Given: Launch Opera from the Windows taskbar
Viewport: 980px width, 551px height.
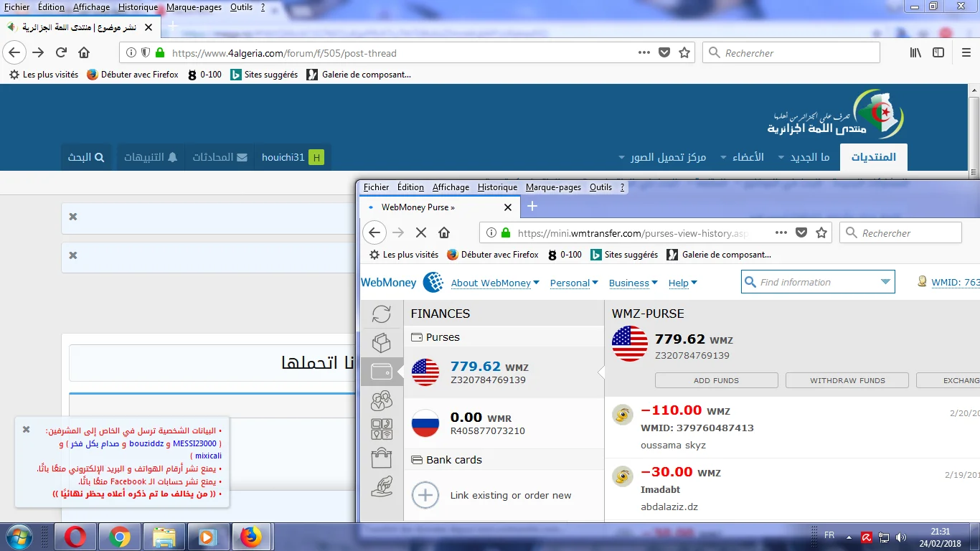Looking at the screenshot, I should pyautogui.click(x=75, y=537).
